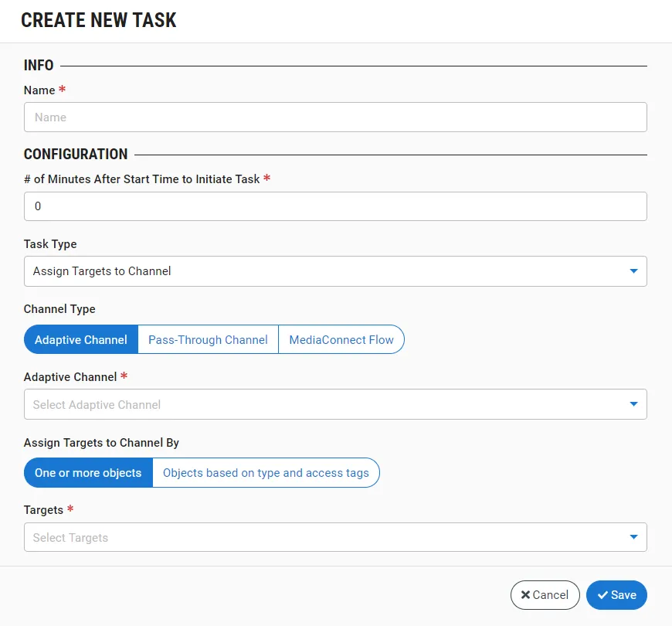Image resolution: width=672 pixels, height=626 pixels.
Task: Open the Select Targets dropdown
Action: point(335,537)
